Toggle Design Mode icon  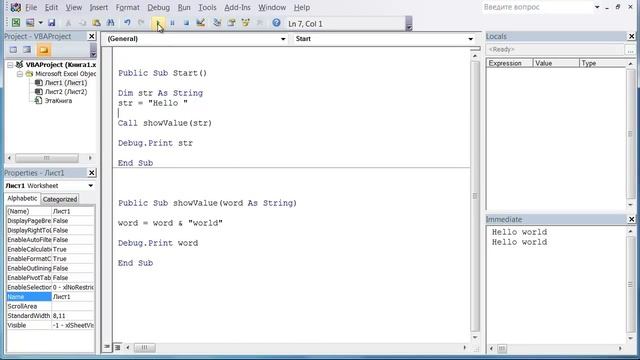[200, 23]
